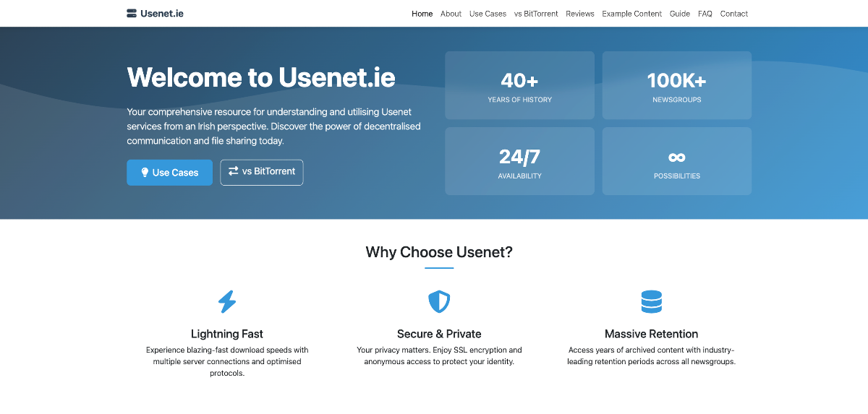Click the Why Choose Usenet? heading
The height and width of the screenshot is (414, 868).
439,252
